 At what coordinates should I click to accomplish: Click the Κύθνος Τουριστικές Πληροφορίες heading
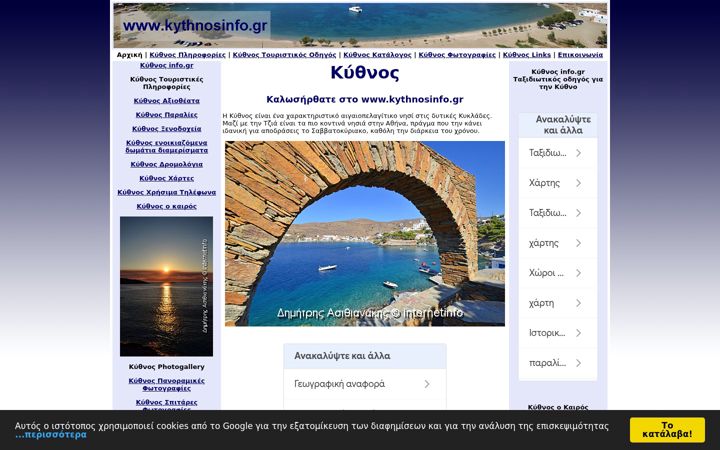click(x=167, y=83)
